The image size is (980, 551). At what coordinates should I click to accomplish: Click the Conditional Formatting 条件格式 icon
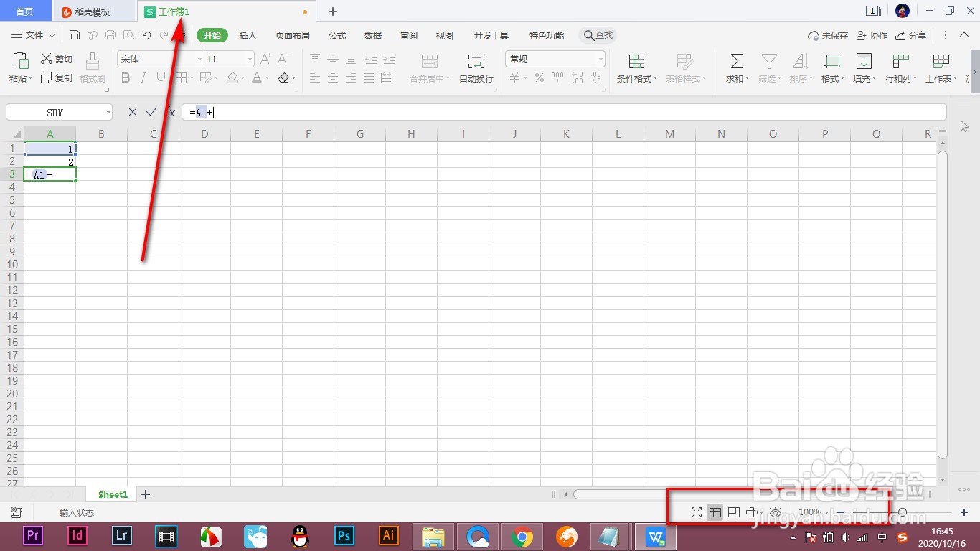pyautogui.click(x=636, y=61)
